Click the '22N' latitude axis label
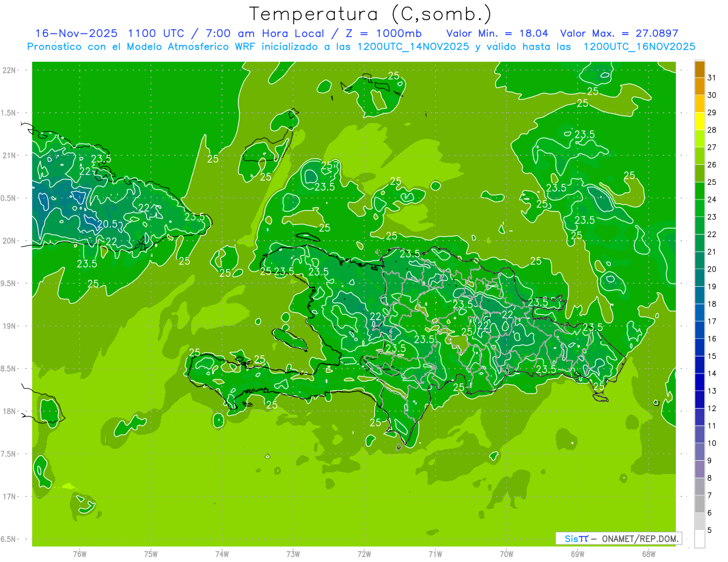 (x=10, y=70)
